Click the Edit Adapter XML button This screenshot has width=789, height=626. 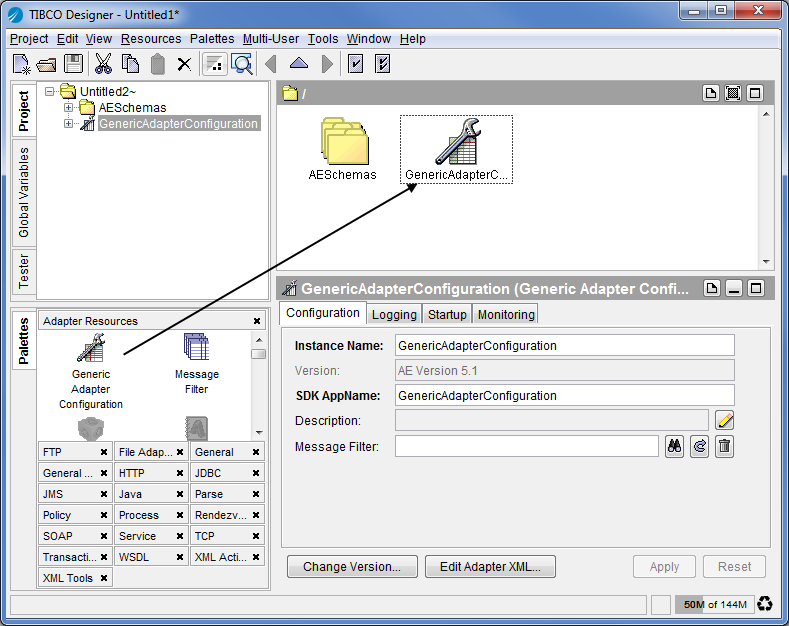click(490, 567)
